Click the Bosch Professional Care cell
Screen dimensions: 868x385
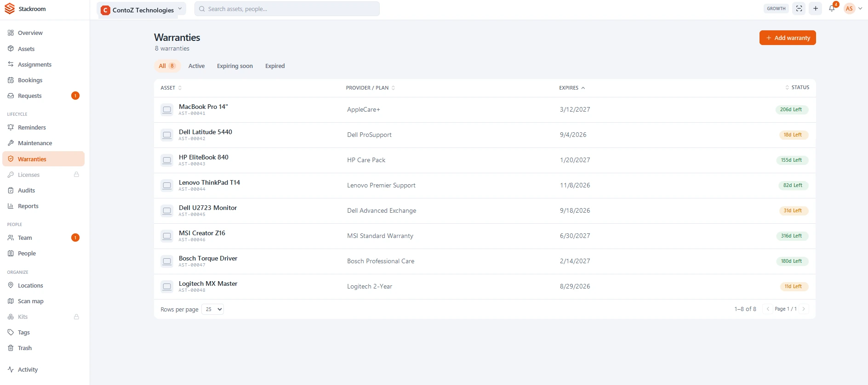(381, 261)
